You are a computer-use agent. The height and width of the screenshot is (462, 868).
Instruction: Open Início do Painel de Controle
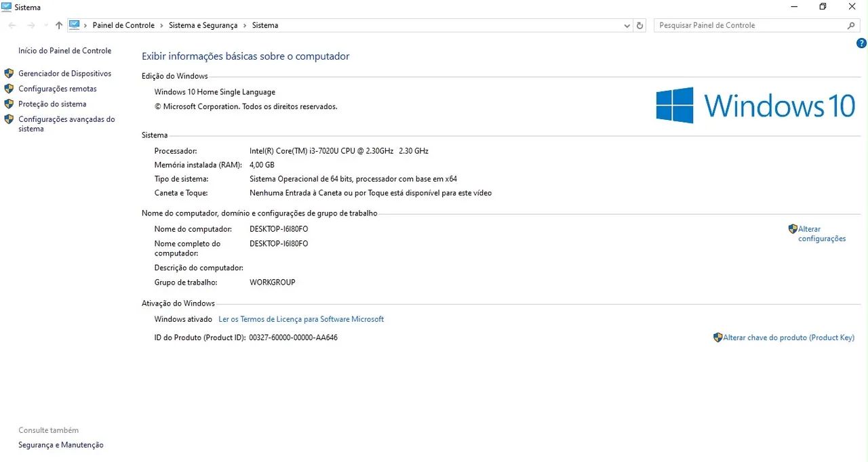(64, 51)
